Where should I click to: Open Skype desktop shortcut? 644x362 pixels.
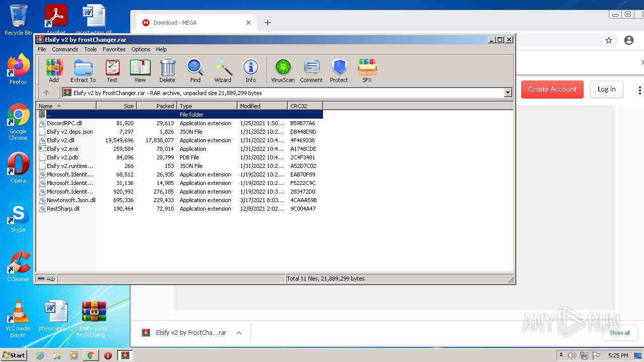pyautogui.click(x=18, y=217)
